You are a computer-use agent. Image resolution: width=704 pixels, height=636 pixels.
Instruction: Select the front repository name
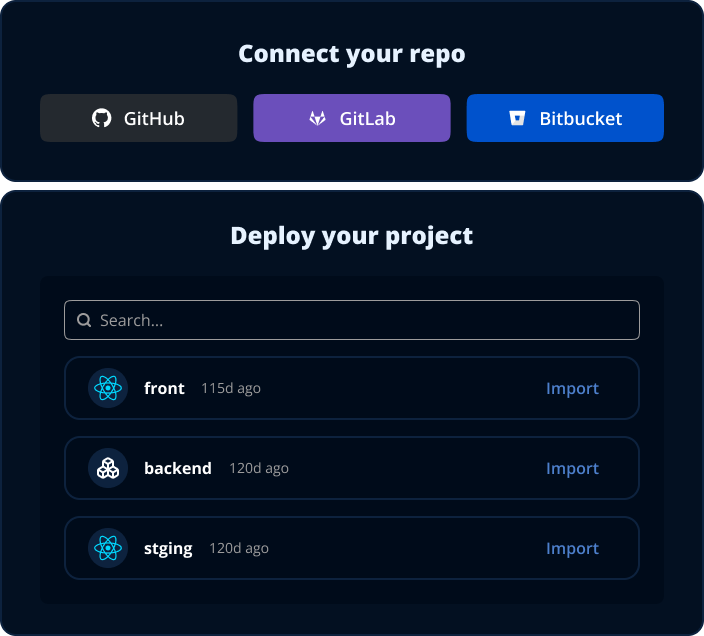click(x=164, y=388)
